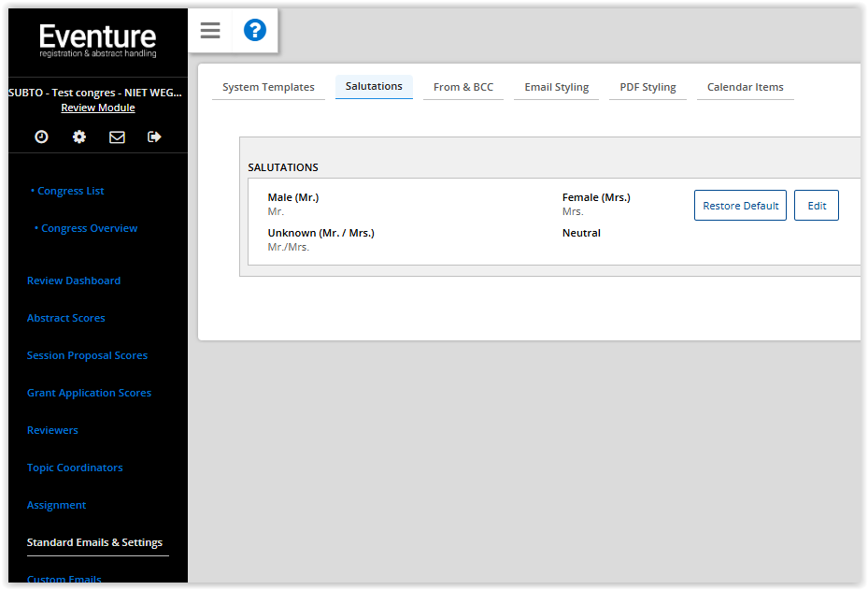The image size is (868, 590).
Task: Open Review Dashboard in sidebar
Action: [x=74, y=281]
